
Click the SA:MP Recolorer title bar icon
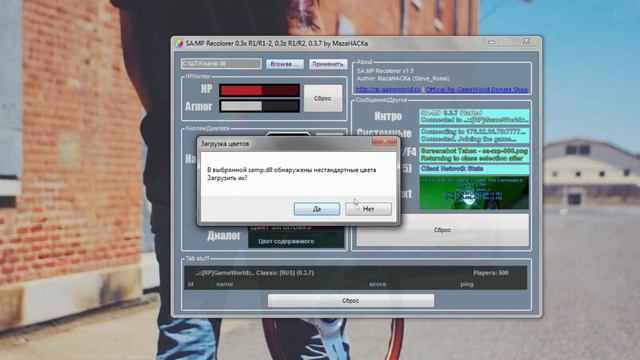pos(179,43)
